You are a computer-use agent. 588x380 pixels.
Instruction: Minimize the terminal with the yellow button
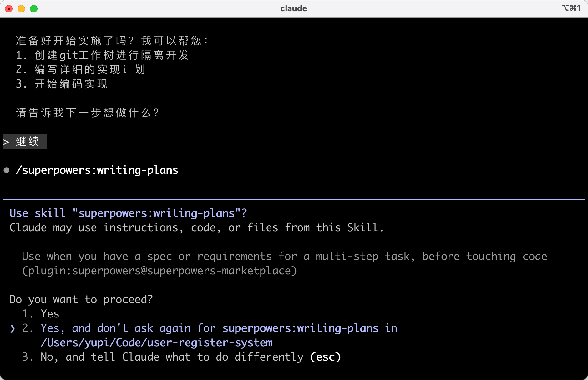coord(21,9)
